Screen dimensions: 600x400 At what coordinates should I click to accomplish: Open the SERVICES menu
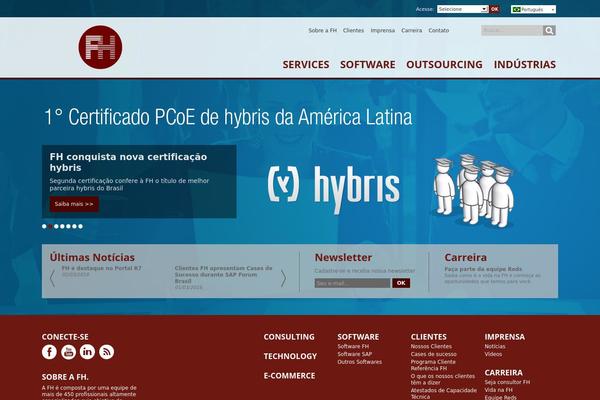tap(306, 64)
